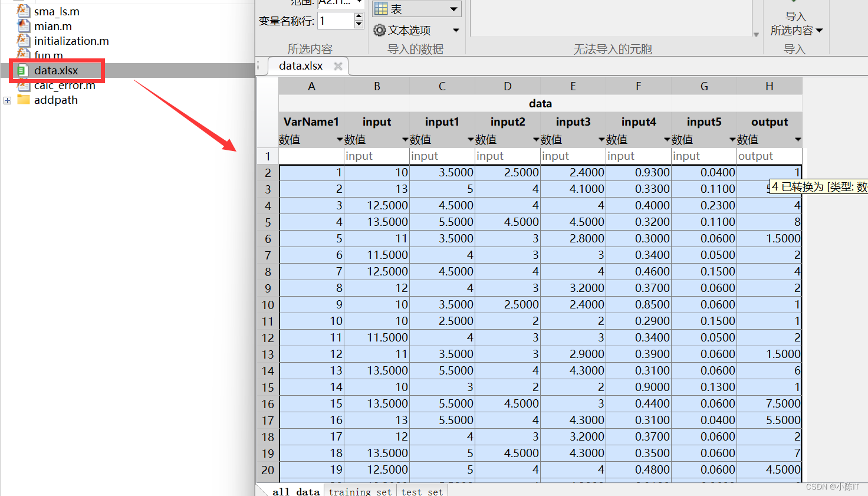Click cell 7.5000 in output column

(770, 403)
